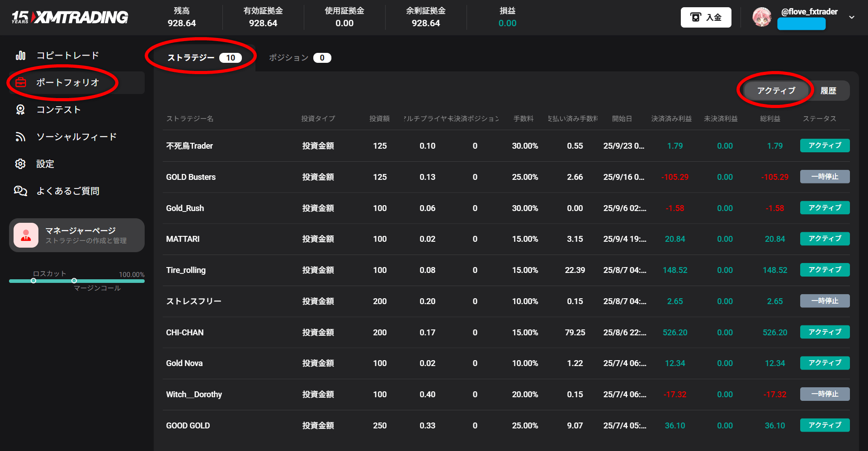Click the FAQ chat bubbles icon
868x451 pixels.
20,191
